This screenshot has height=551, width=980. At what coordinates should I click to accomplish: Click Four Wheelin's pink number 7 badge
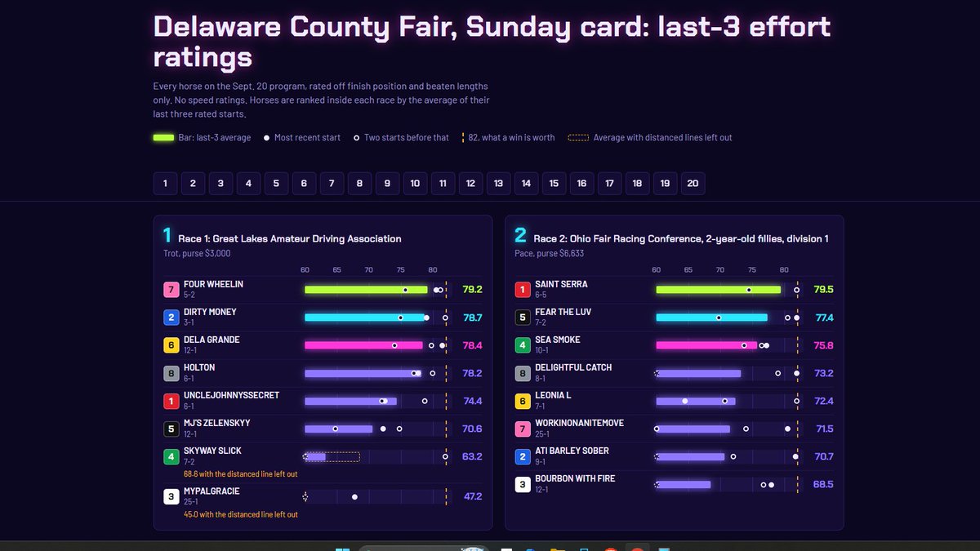[x=171, y=290]
